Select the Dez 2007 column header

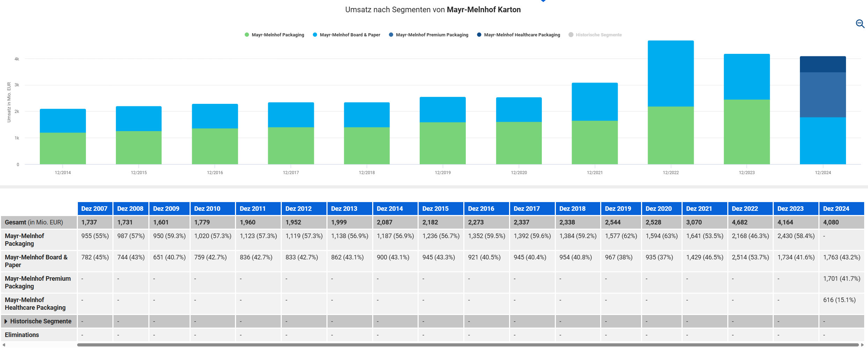[94, 209]
